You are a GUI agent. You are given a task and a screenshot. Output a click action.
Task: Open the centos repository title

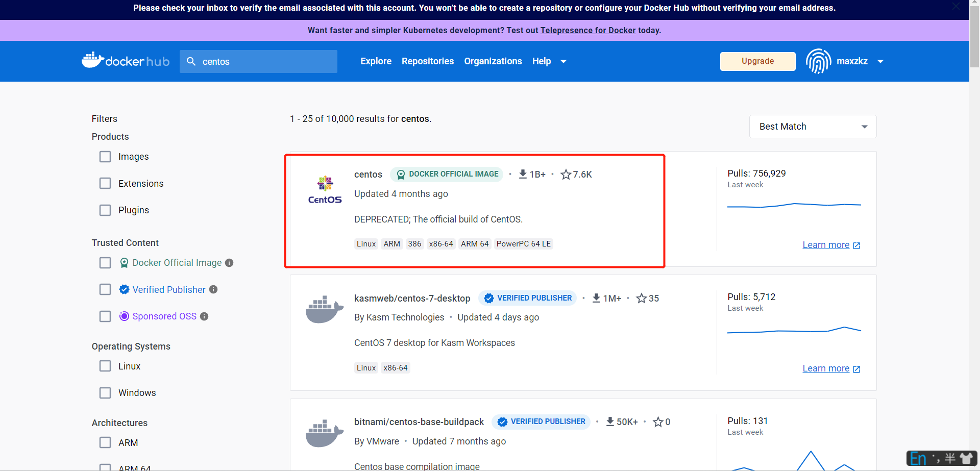368,175
